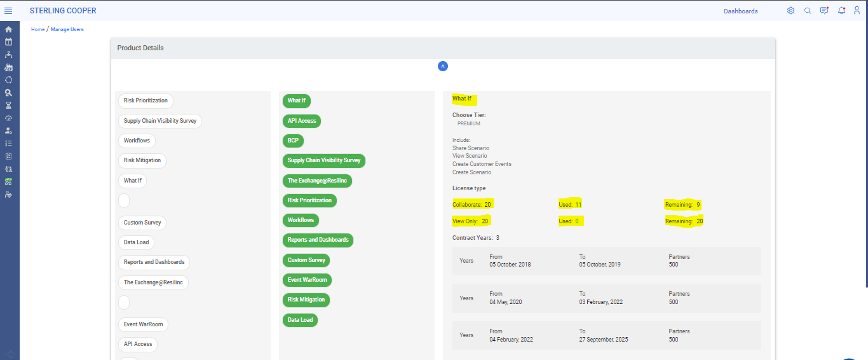
Task: Click the search magnifier in top bar
Action: point(808,11)
